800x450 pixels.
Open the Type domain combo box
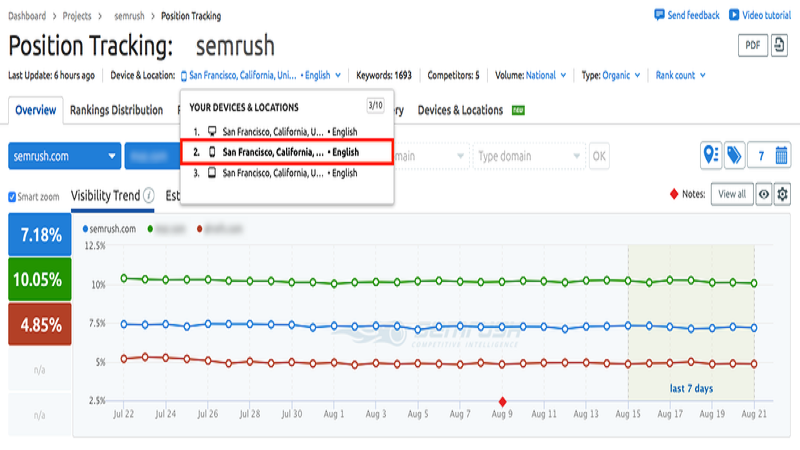pyautogui.click(x=529, y=156)
